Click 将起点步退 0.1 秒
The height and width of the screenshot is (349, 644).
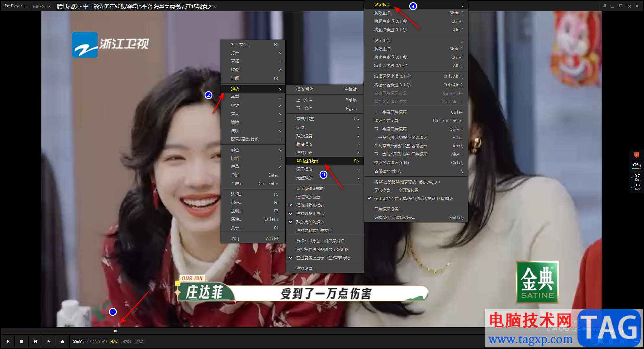pyautogui.click(x=416, y=21)
